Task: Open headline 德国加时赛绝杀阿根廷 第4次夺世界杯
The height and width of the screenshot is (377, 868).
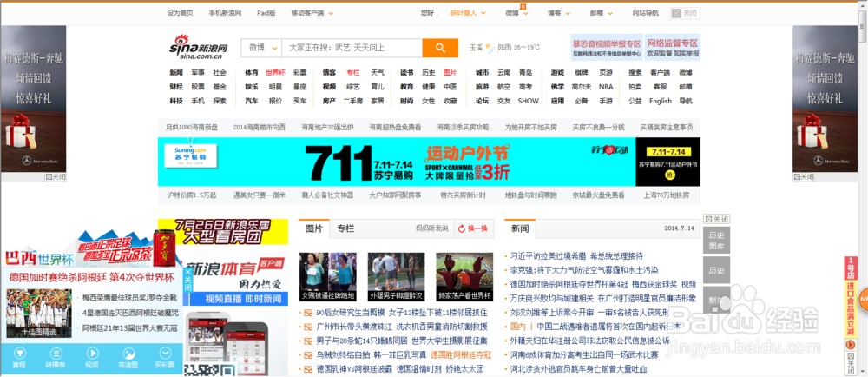Action: pos(91,277)
